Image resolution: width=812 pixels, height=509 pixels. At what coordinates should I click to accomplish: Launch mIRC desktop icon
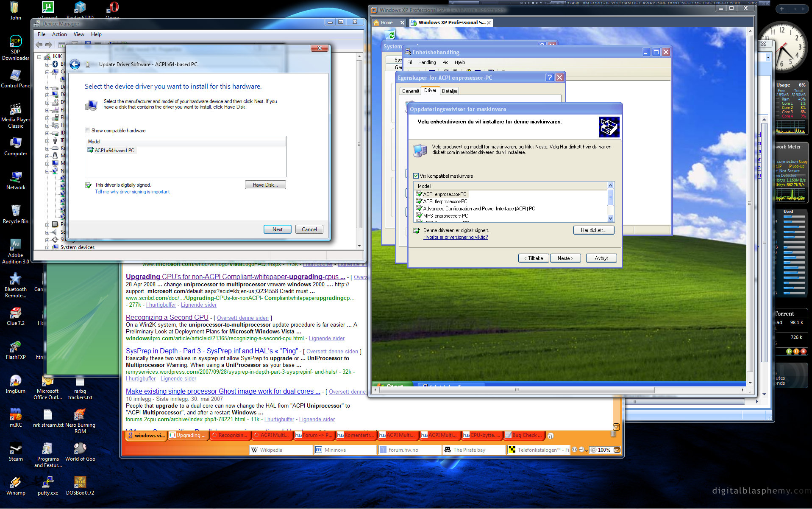(16, 418)
